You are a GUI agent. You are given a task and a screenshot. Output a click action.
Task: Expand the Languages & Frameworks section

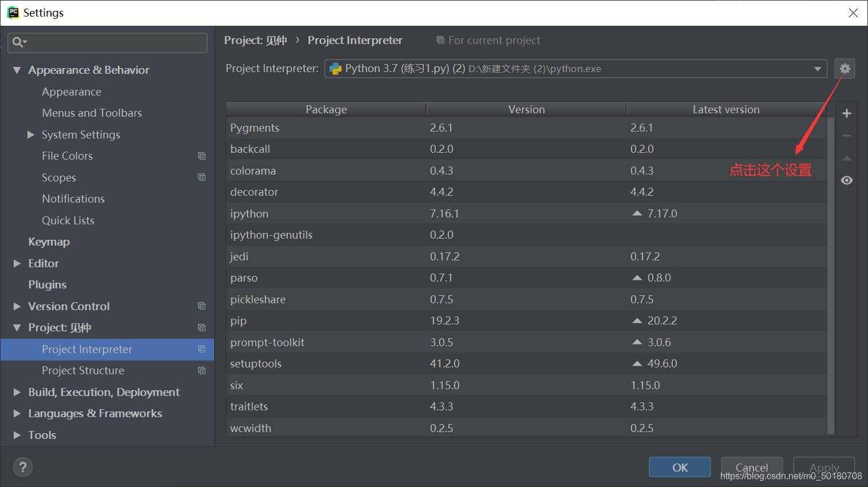[x=17, y=413]
